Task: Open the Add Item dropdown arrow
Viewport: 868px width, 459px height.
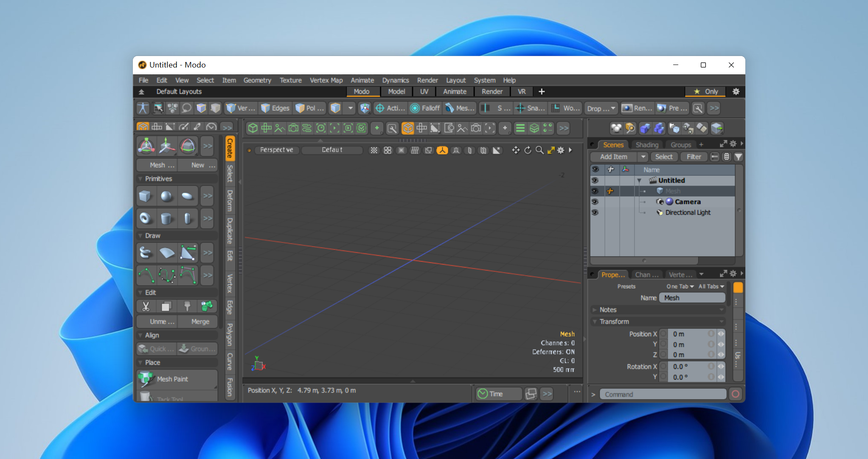Action: coord(643,157)
